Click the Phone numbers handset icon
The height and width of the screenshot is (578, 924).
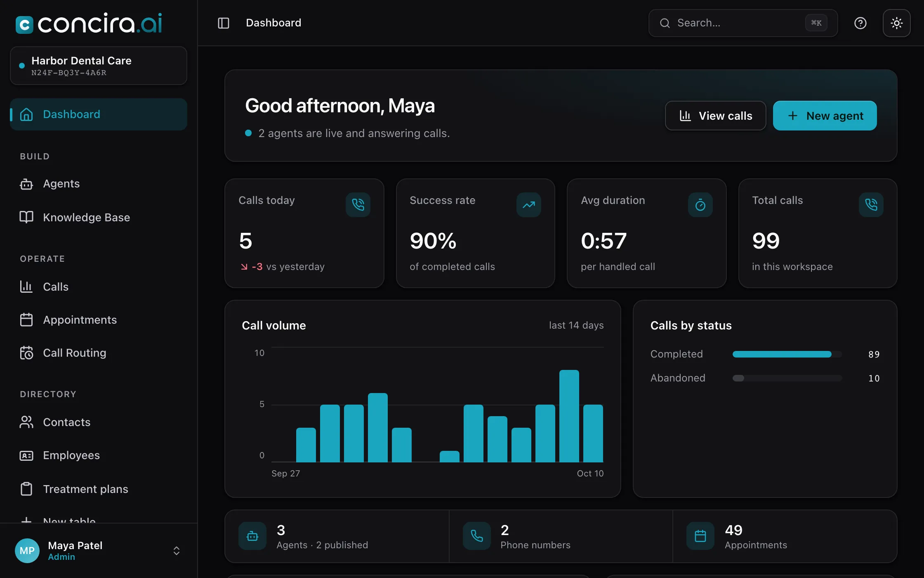477,536
